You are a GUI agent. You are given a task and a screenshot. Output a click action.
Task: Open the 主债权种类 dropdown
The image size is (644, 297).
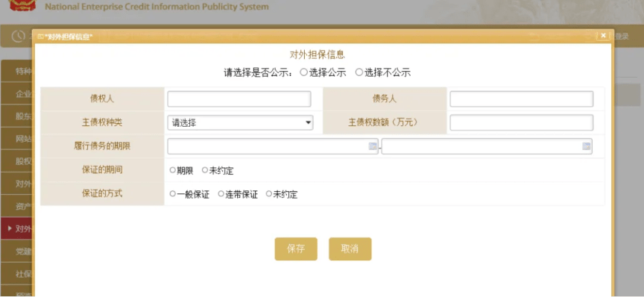240,122
